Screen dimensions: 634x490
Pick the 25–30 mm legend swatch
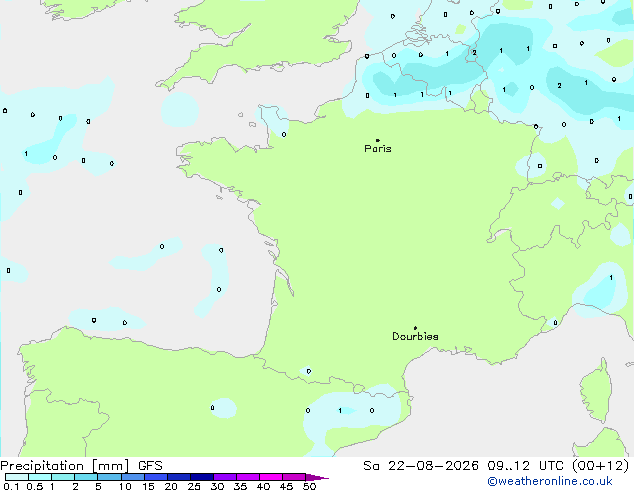[x=202, y=477]
